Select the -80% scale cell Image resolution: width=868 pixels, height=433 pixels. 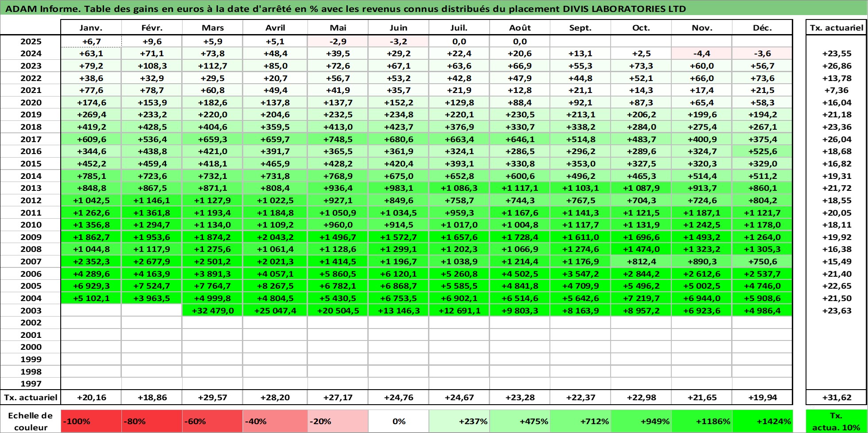pyautogui.click(x=152, y=421)
